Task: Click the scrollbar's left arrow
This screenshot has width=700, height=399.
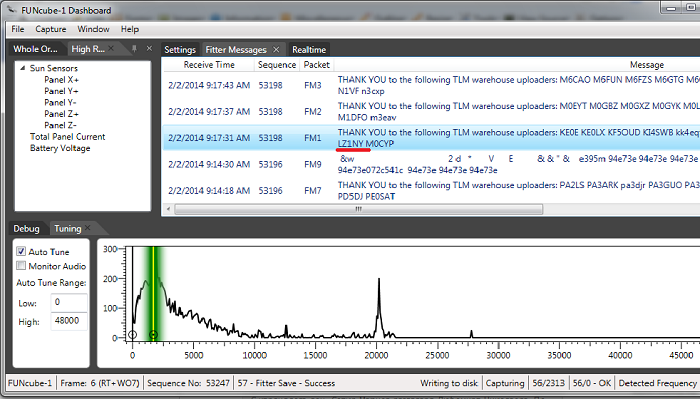Action: click(168, 209)
